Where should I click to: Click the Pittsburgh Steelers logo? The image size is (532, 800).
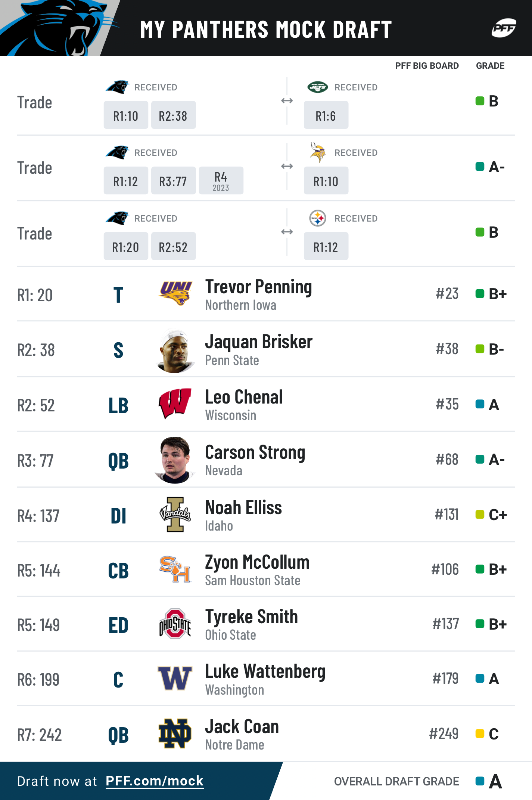point(318,218)
